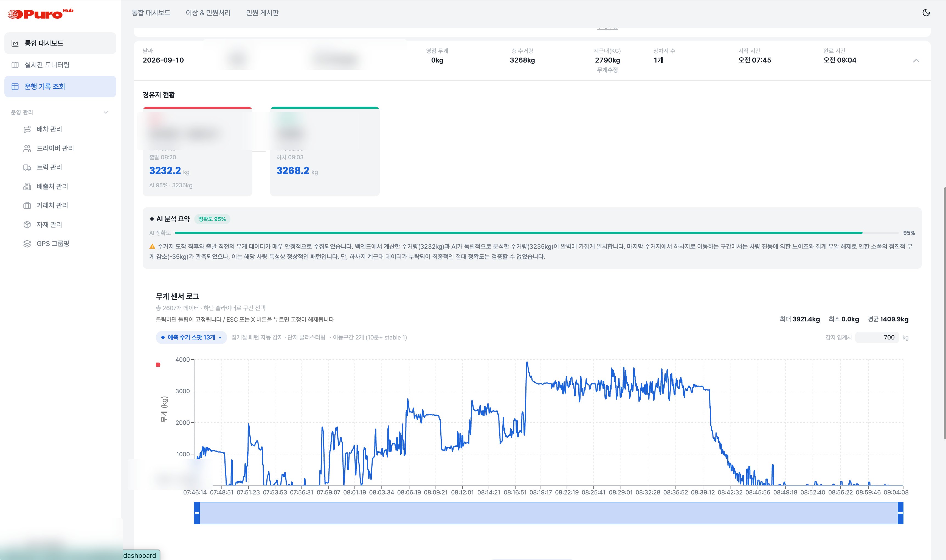Screen dimensions: 946x560
Task: Click the 트럭 관리 truck icon
Action: coord(27,168)
